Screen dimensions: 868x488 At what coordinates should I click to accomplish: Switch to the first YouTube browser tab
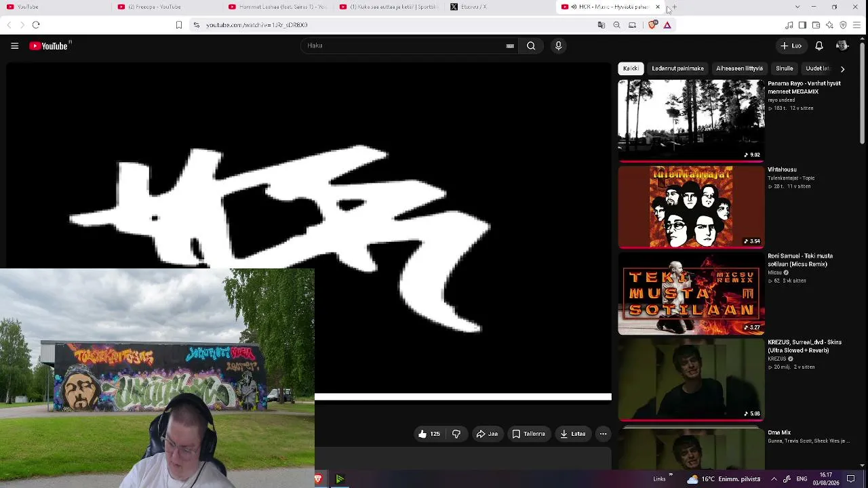(x=56, y=7)
